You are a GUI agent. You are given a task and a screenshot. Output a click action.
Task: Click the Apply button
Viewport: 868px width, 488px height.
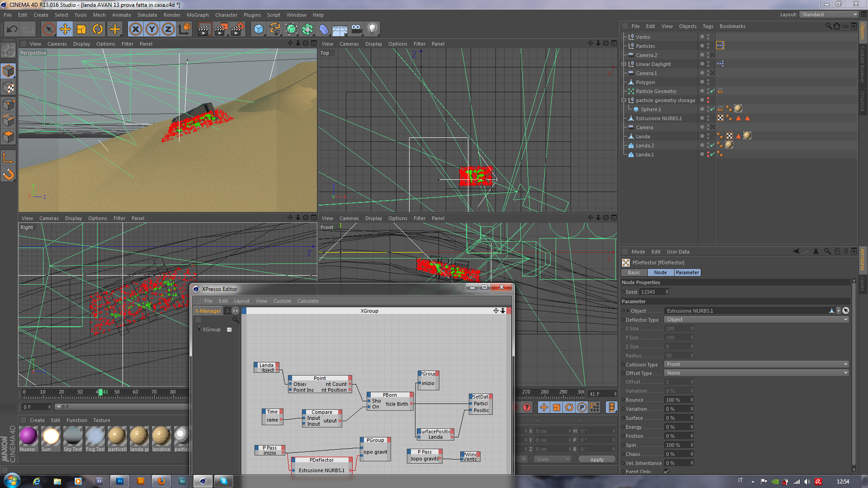point(597,460)
